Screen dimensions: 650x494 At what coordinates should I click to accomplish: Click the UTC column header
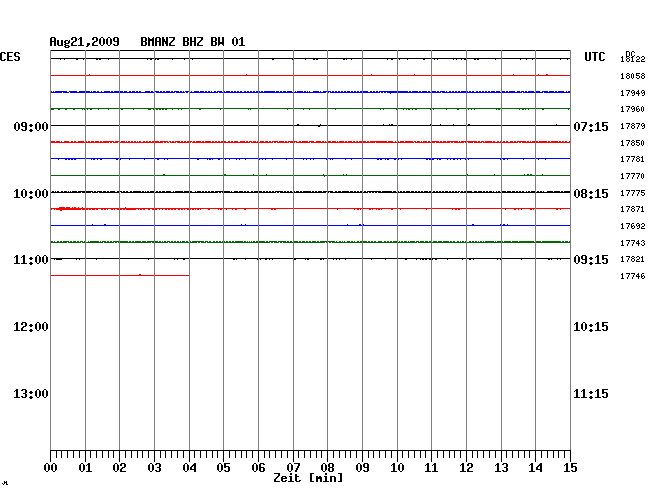pyautogui.click(x=595, y=57)
